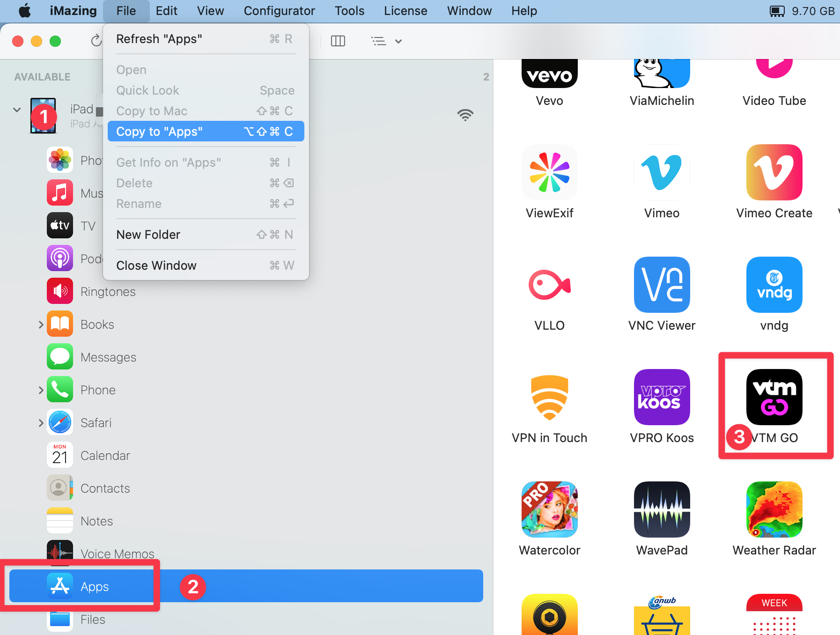Choose Close Window from File menu
This screenshot has height=635, width=840.
click(206, 266)
